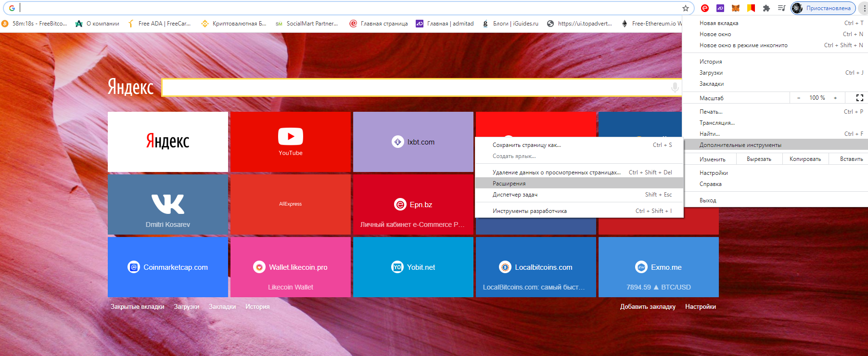Image resolution: width=868 pixels, height=356 pixels.
Task: Open the Localbitcoins.com tile
Action: (536, 267)
